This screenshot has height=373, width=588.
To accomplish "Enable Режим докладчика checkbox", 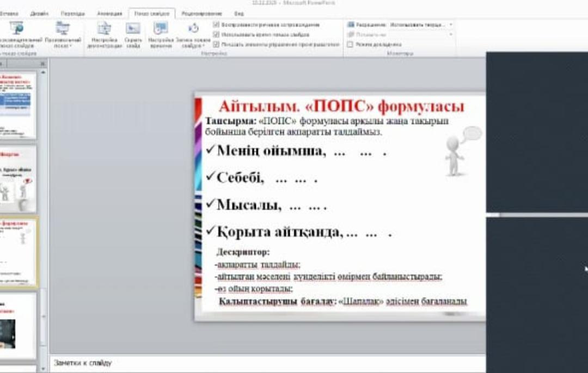I will pos(350,44).
